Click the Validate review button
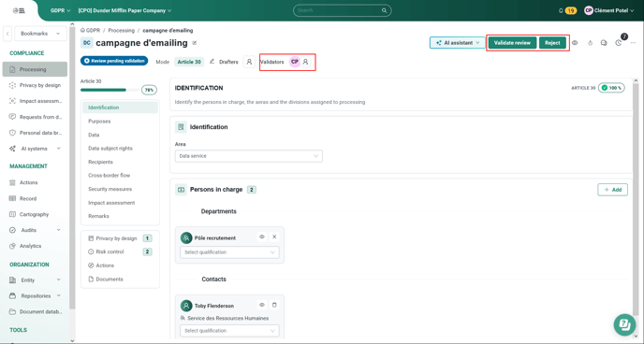The width and height of the screenshot is (644, 344). pos(512,43)
